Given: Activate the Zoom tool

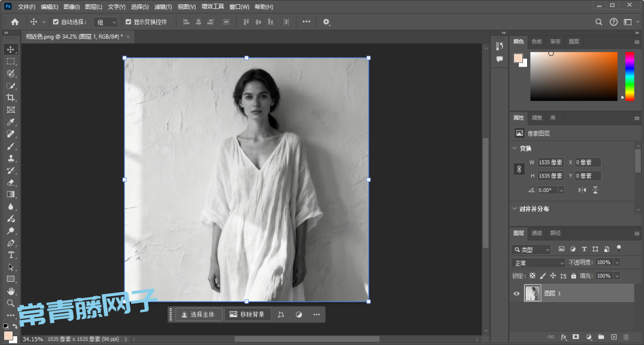Looking at the screenshot, I should 11,303.
